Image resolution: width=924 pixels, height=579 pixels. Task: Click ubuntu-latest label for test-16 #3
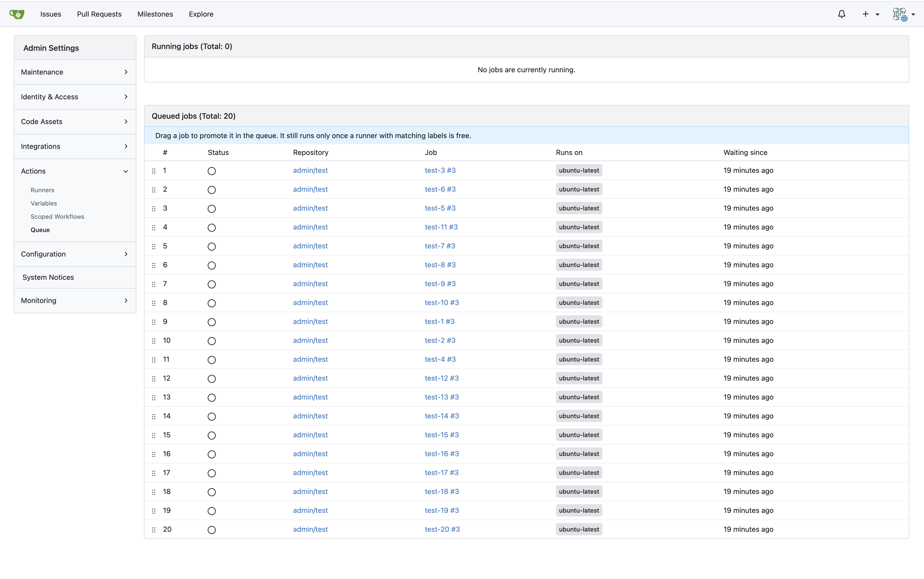579,454
